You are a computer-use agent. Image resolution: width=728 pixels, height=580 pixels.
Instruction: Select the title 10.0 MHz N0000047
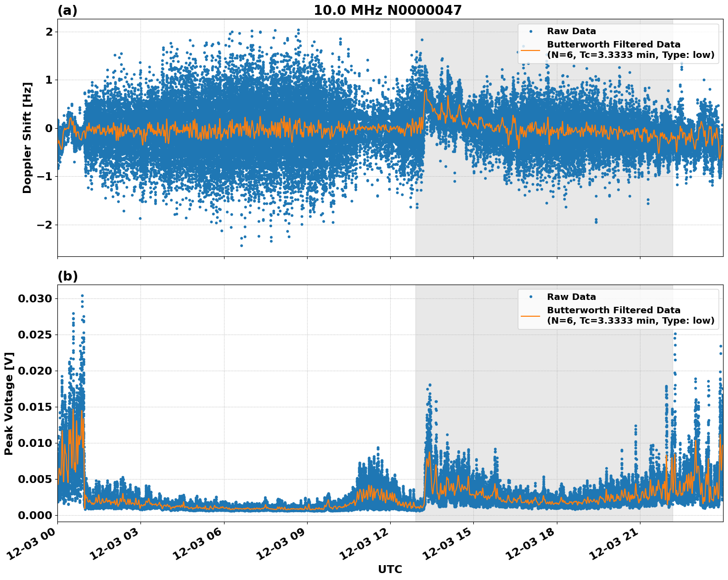pyautogui.click(x=388, y=9)
